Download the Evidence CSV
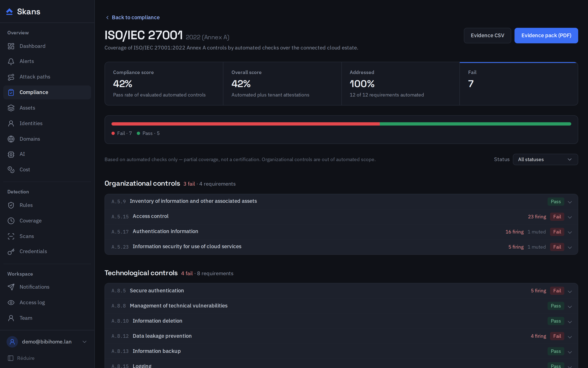 [487, 36]
